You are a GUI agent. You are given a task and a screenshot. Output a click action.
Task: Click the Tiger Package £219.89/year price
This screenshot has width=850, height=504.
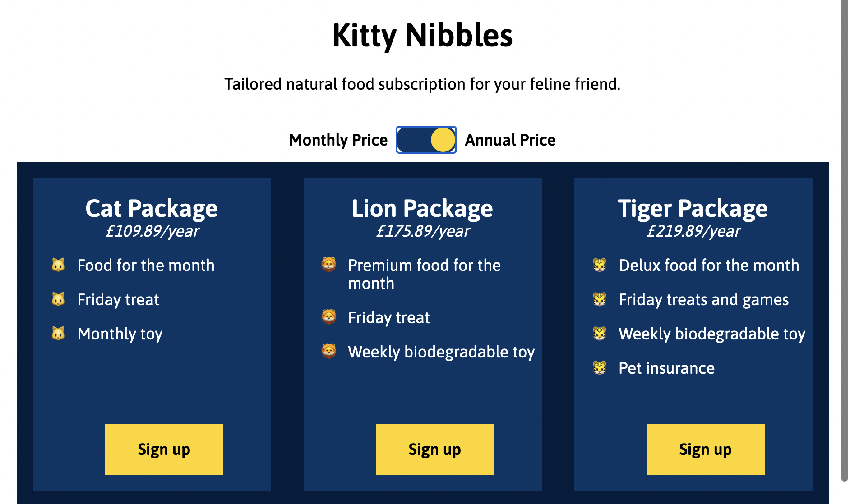(x=693, y=231)
